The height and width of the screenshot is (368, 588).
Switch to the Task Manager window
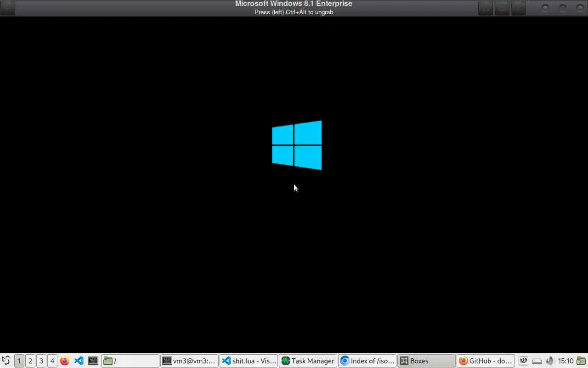308,361
